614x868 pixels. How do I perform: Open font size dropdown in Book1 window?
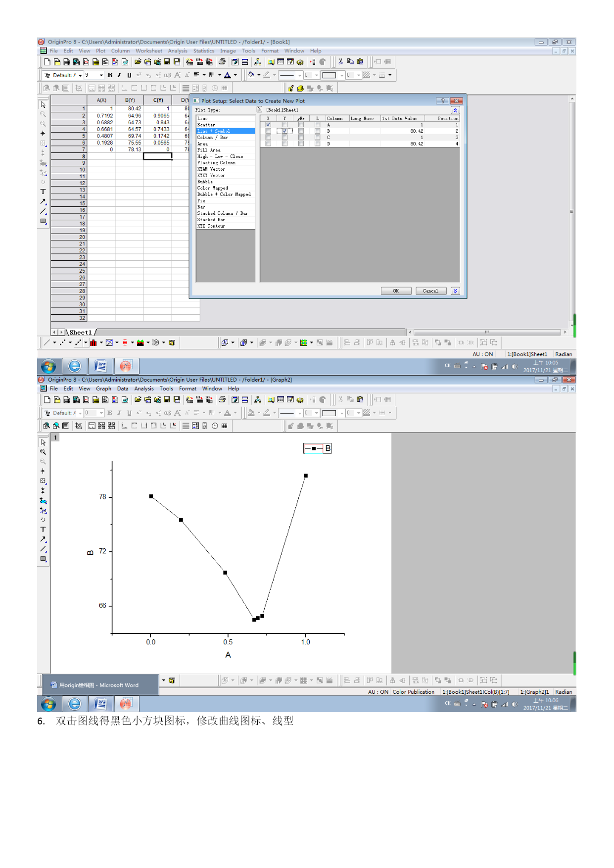point(101,75)
